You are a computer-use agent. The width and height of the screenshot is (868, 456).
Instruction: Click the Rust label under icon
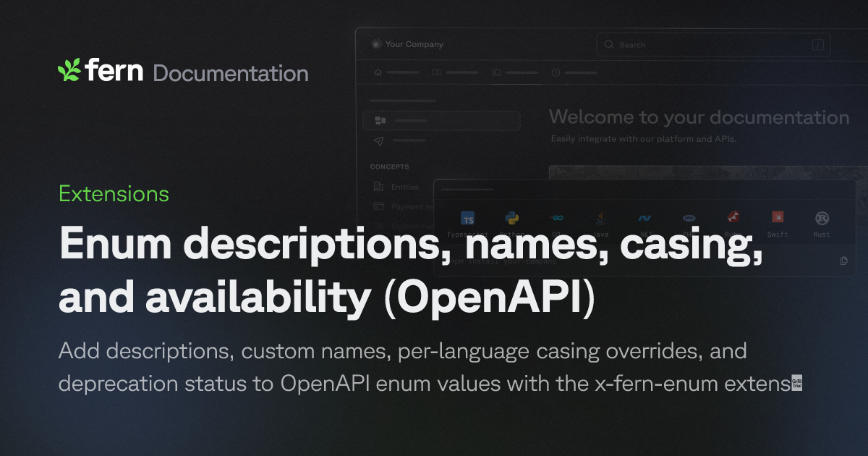coord(822,235)
